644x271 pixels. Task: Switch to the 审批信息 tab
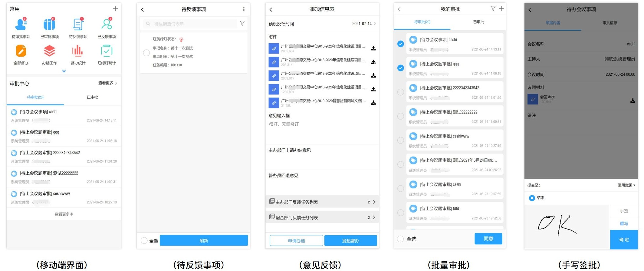click(609, 23)
